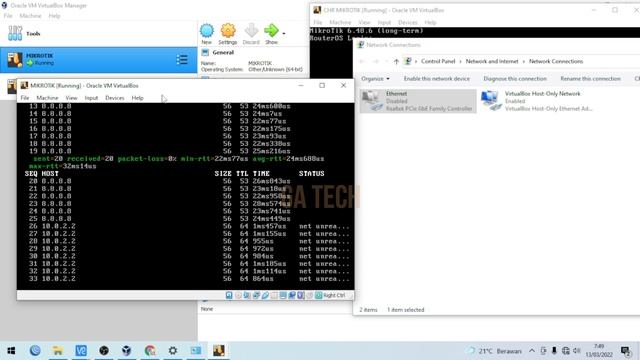Show hidden system tray icons
The height and width of the screenshot is (360, 640).
tap(532, 351)
